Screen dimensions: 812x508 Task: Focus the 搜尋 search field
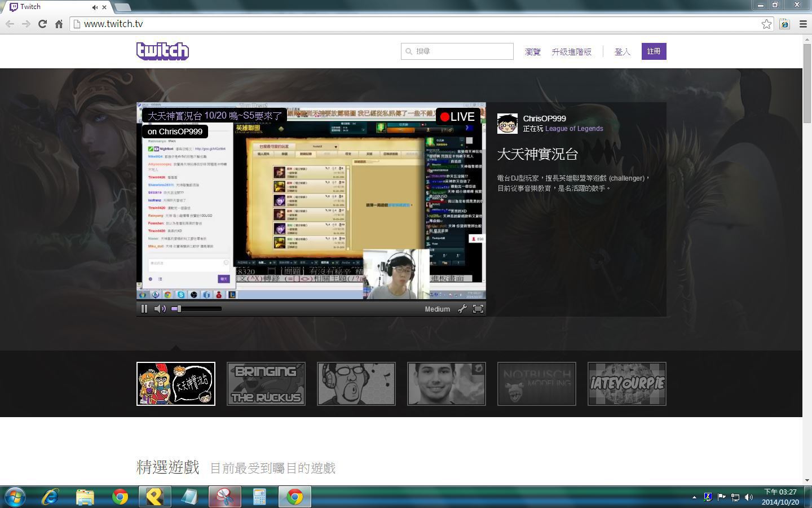pyautogui.click(x=457, y=51)
